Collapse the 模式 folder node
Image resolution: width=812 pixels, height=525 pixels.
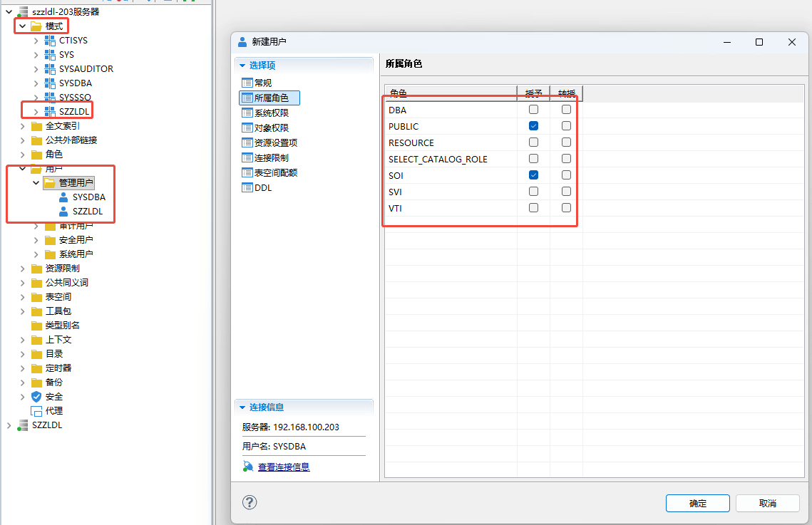coord(23,26)
